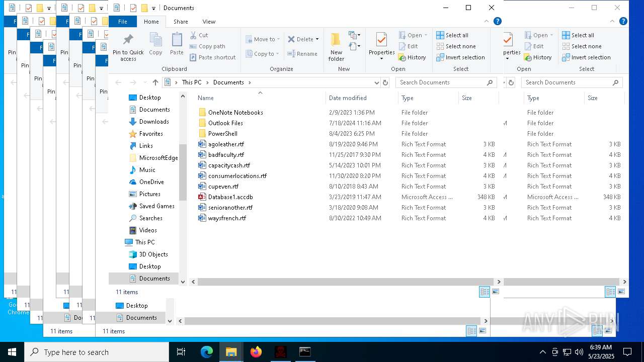Open OneDrive in navigation pane
The width and height of the screenshot is (644, 362).
pos(151,182)
